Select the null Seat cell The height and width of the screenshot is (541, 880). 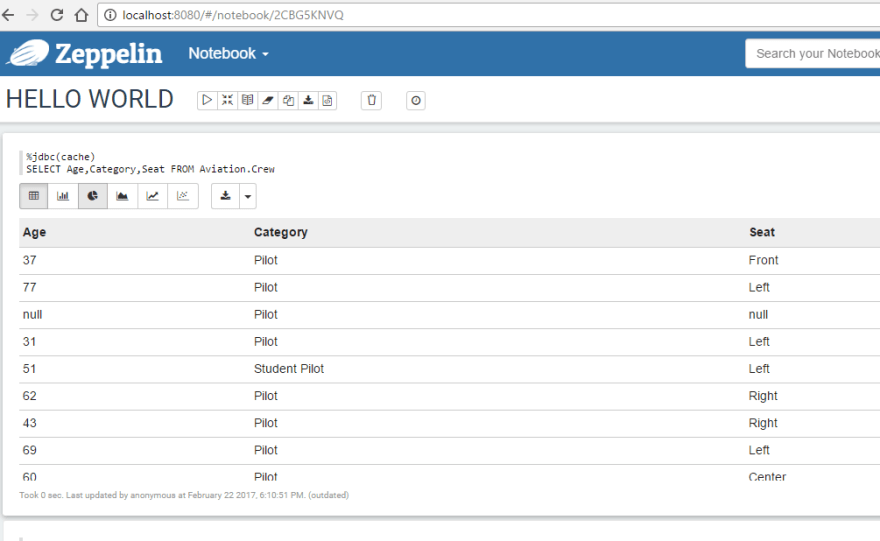758,314
